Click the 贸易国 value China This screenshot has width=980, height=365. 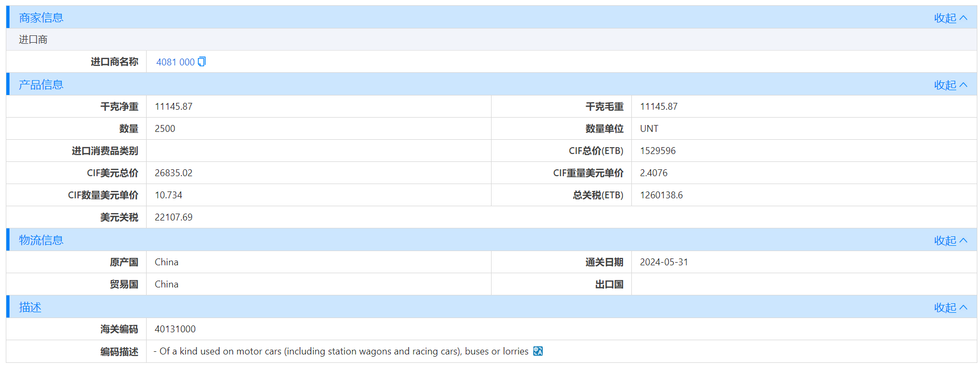coord(167,284)
